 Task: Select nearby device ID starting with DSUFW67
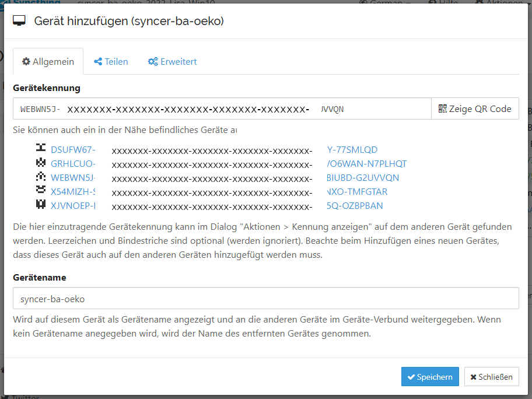73,149
